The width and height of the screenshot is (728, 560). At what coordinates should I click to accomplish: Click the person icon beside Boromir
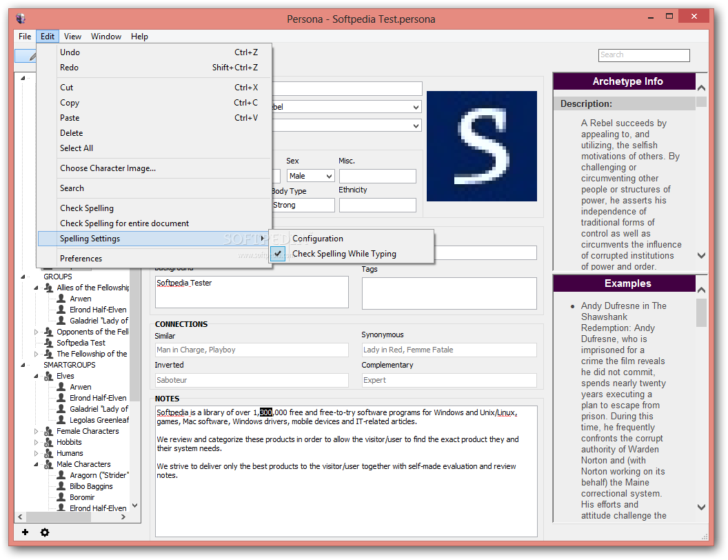61,497
